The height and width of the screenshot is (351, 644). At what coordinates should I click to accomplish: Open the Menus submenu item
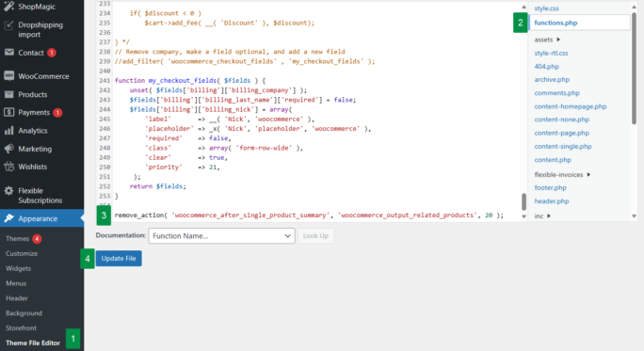point(16,283)
